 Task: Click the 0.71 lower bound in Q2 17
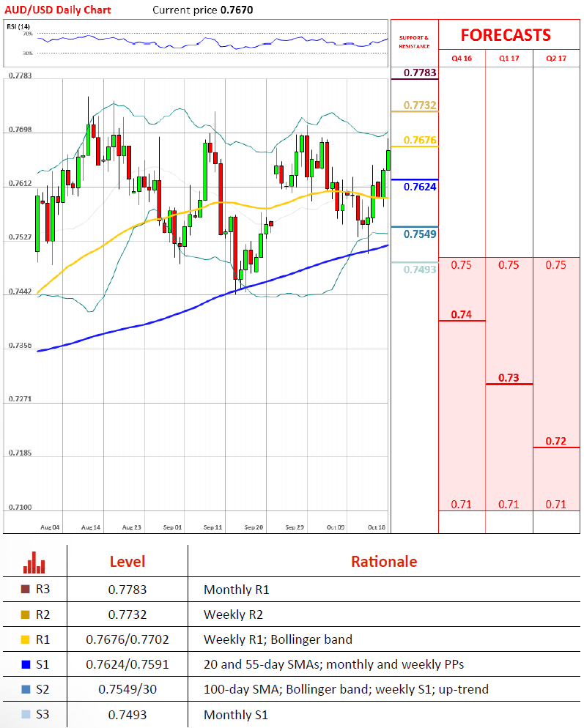[x=556, y=505]
